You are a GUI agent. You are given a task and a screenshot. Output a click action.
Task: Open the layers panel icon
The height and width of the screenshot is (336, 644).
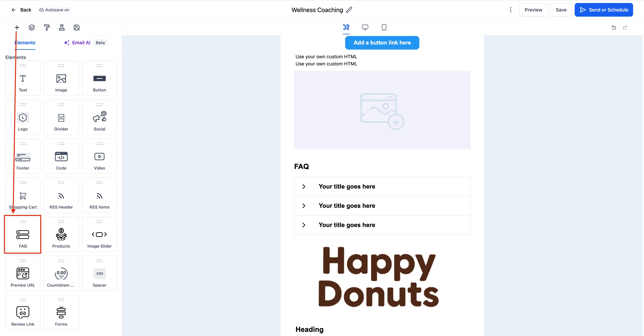[32, 28]
